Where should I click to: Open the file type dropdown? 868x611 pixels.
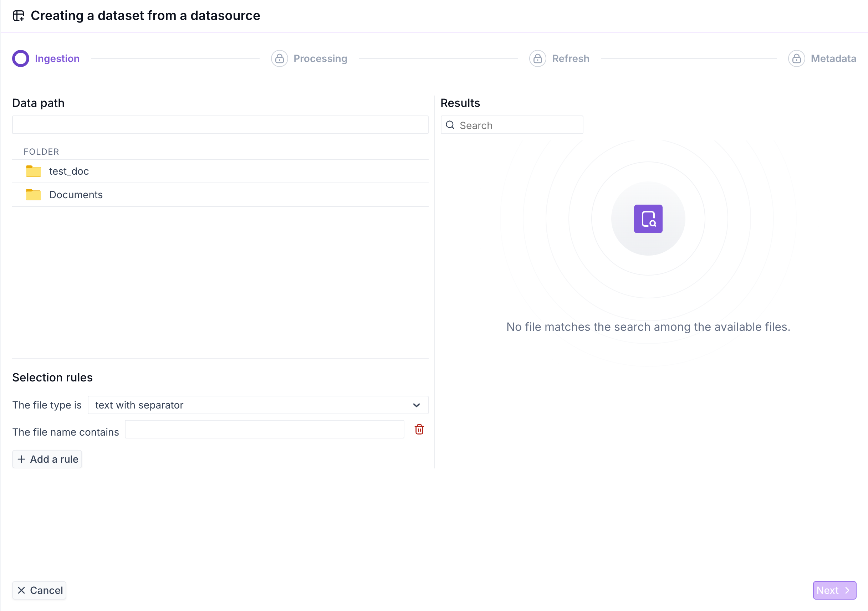[x=258, y=405]
